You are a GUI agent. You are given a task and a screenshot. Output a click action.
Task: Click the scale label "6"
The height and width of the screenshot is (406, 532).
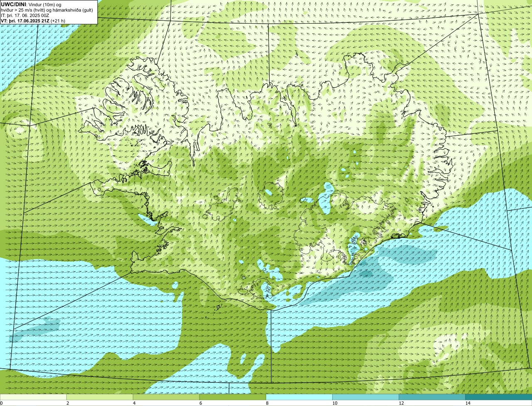coord(200,403)
